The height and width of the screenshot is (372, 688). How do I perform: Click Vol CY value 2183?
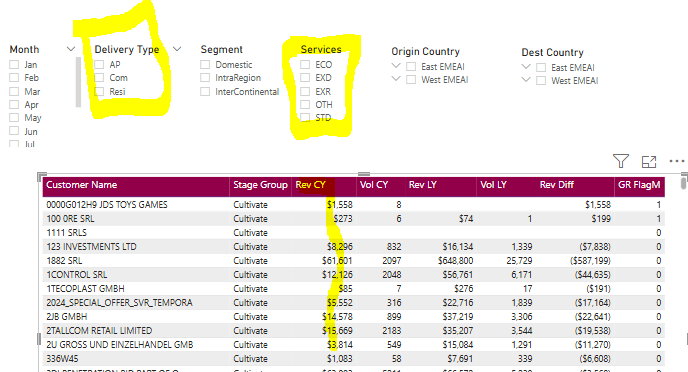click(x=391, y=331)
